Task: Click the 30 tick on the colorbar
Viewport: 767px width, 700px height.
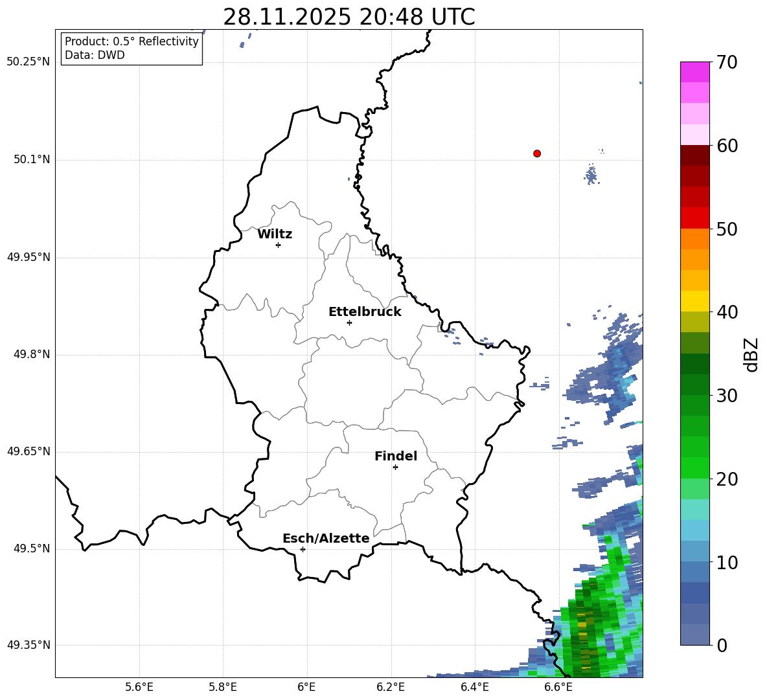Action: pyautogui.click(x=727, y=396)
